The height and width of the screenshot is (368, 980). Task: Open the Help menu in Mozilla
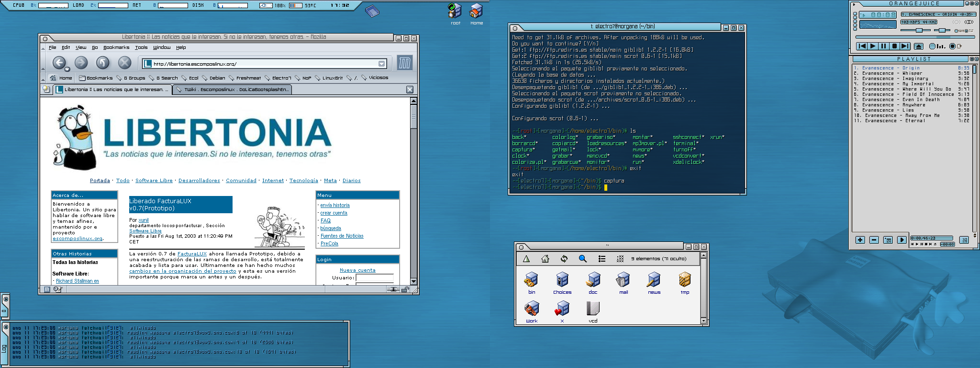(x=181, y=47)
